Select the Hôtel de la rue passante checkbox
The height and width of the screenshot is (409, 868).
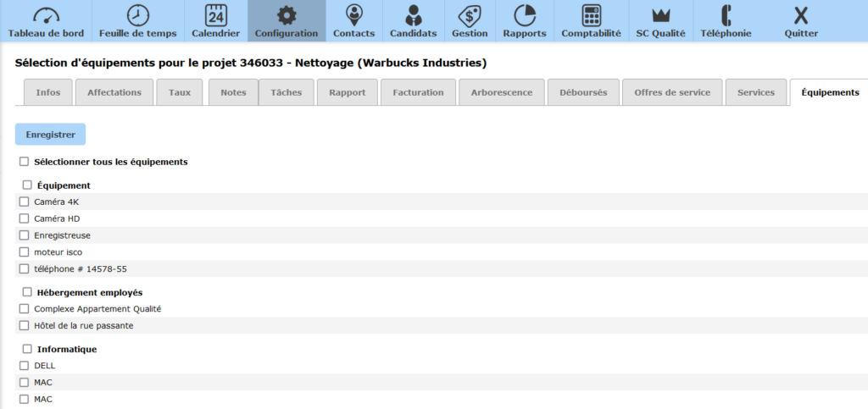click(x=25, y=325)
